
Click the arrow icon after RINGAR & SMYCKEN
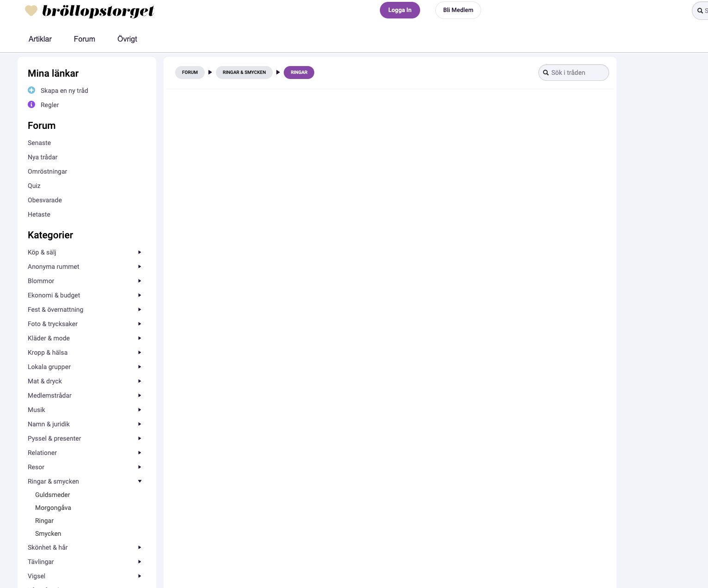tap(278, 72)
